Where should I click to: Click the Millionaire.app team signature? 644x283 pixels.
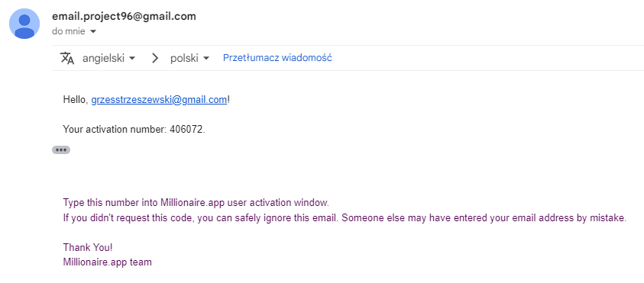pyautogui.click(x=107, y=262)
